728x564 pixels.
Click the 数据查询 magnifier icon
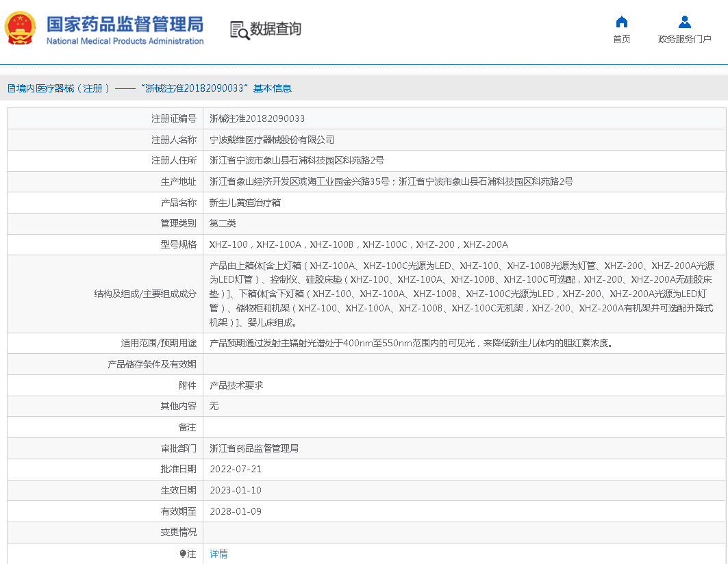point(239,30)
